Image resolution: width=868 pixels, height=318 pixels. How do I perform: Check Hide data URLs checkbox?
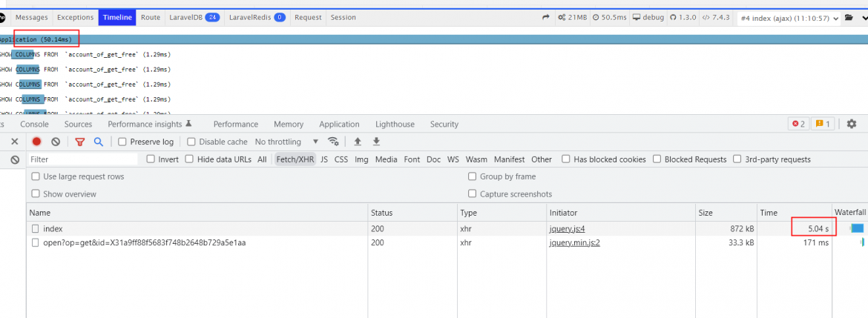click(189, 159)
